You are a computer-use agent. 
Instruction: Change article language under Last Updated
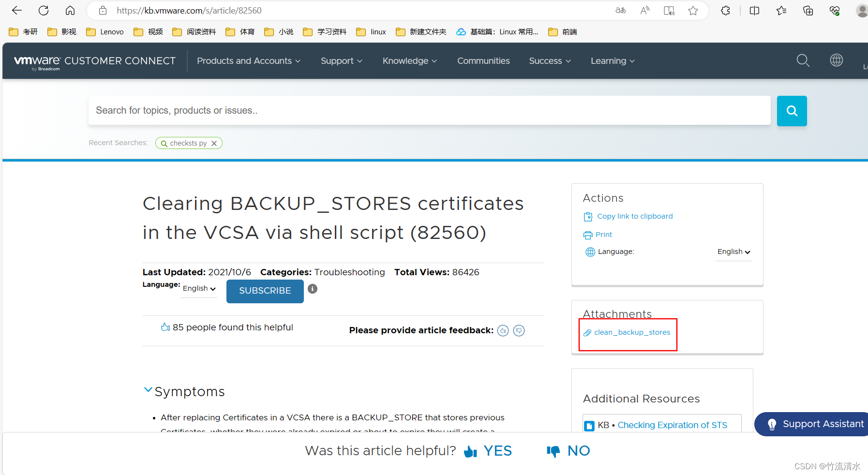coord(199,288)
